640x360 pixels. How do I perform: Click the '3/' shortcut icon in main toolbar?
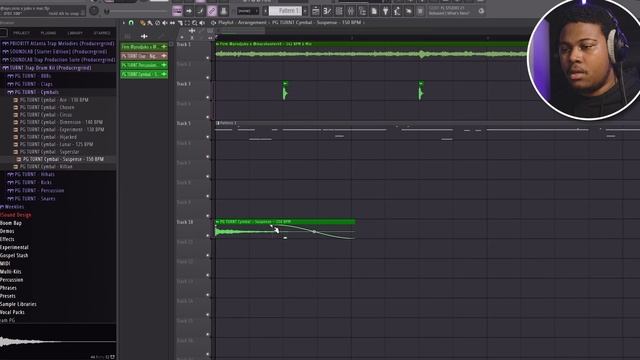(327, 11)
